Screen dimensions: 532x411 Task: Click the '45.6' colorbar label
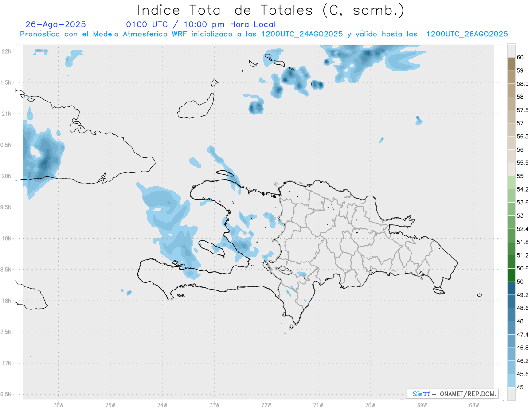point(523,374)
